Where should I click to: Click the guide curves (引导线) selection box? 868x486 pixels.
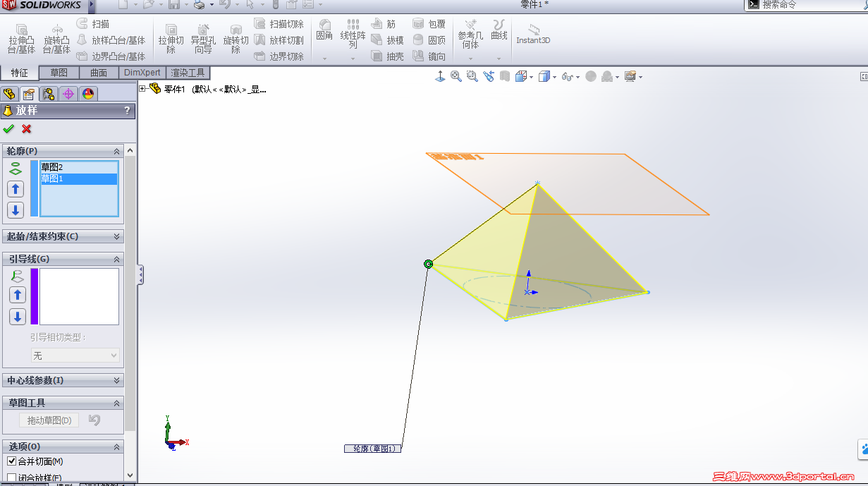79,296
